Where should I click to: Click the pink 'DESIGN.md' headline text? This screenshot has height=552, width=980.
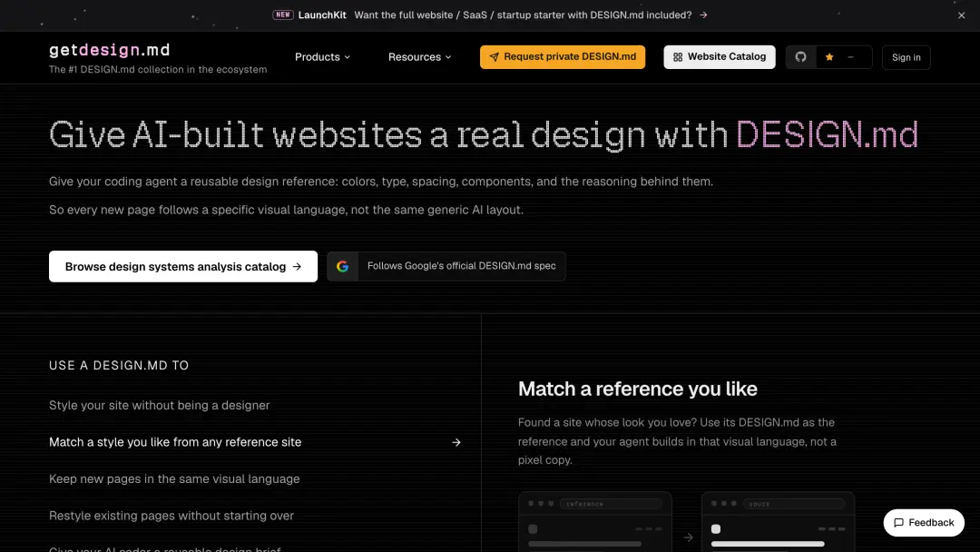click(x=827, y=134)
